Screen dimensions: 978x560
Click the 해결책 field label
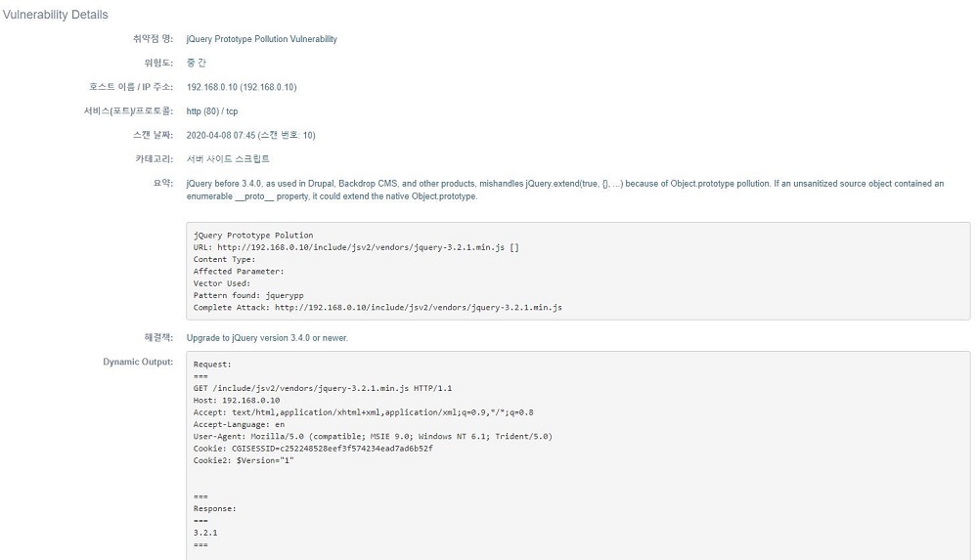coord(158,338)
